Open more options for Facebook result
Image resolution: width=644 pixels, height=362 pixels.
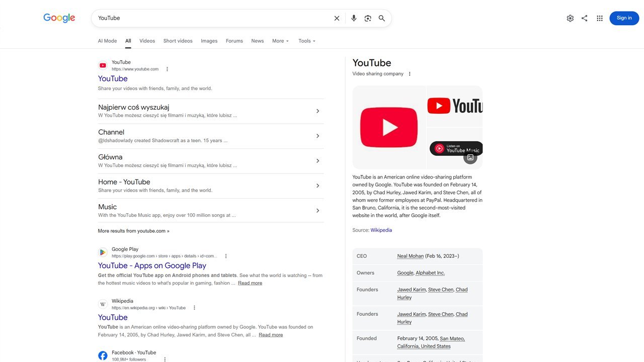(165, 359)
